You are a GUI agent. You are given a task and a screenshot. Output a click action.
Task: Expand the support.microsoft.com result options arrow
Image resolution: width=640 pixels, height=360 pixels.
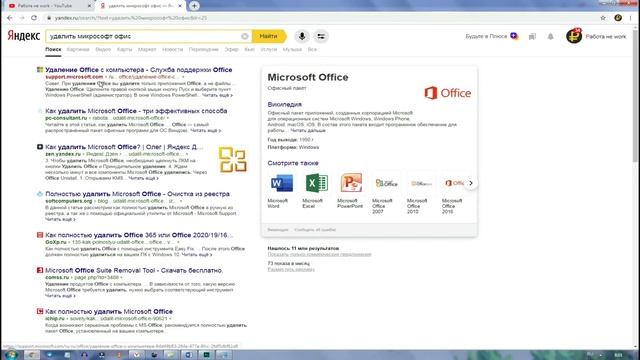point(183,77)
